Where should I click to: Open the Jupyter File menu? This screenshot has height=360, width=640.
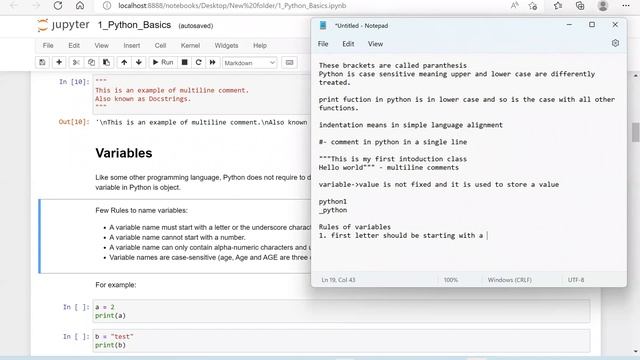48,45
